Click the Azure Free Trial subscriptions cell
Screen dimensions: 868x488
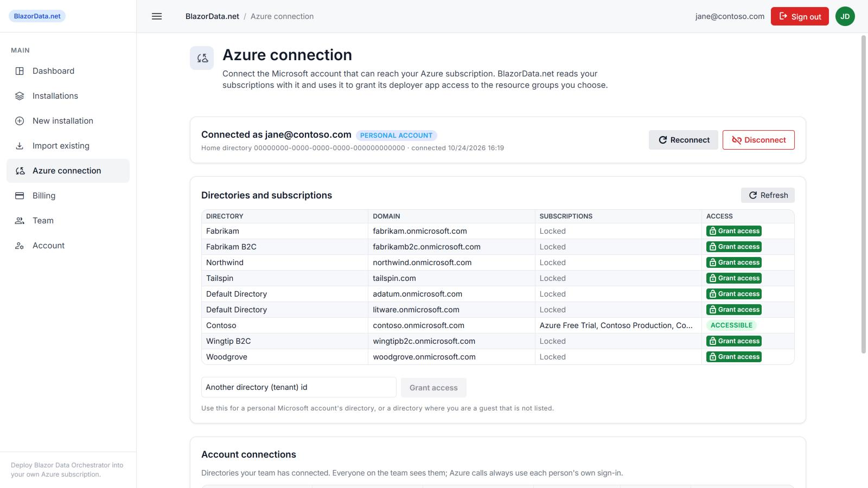click(x=618, y=325)
